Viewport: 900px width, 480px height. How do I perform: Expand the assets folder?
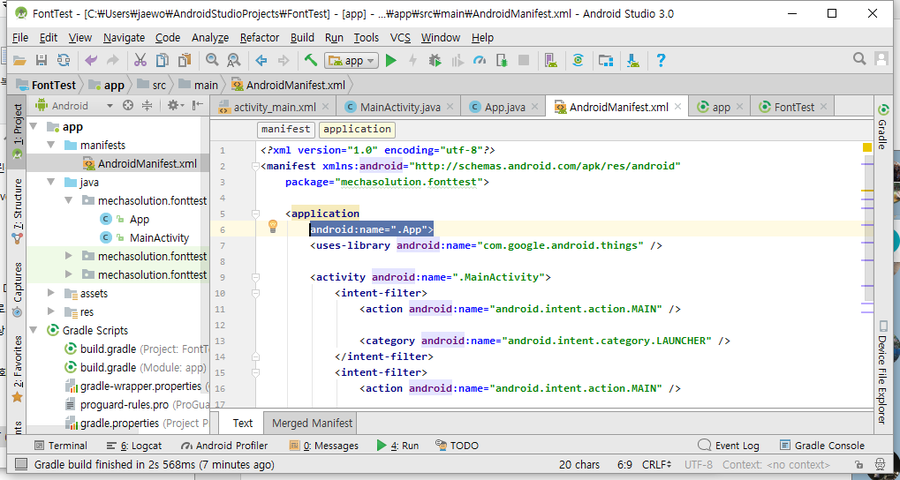pyautogui.click(x=51, y=293)
